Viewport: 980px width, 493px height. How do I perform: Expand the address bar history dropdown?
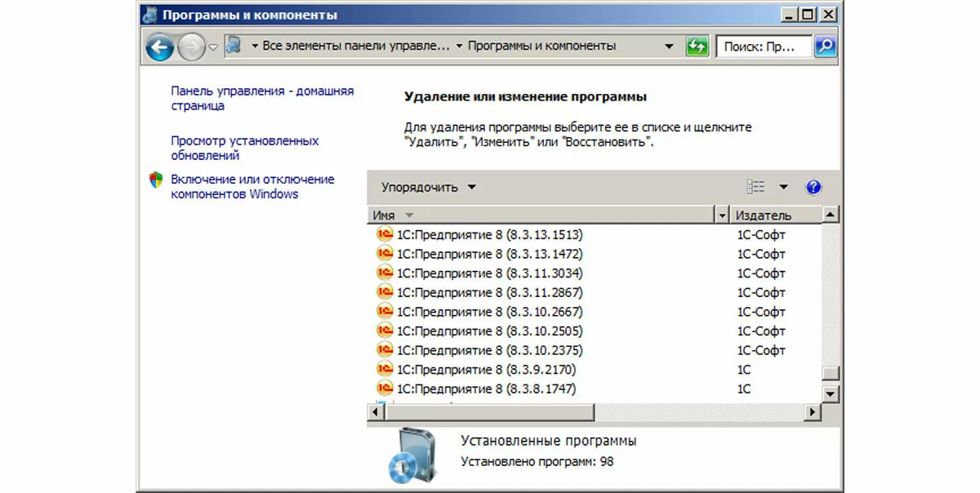tap(670, 47)
